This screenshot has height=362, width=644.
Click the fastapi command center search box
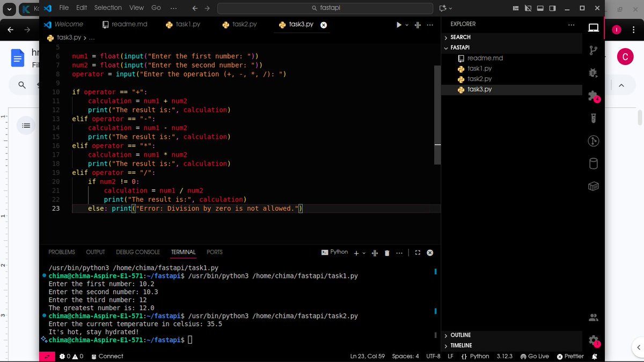coord(325,8)
